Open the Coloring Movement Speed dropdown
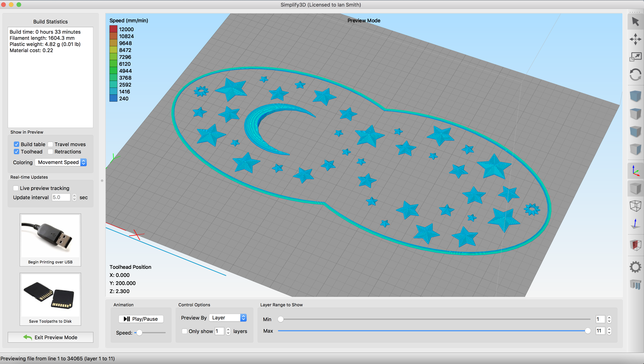The image size is (644, 364). (x=61, y=162)
